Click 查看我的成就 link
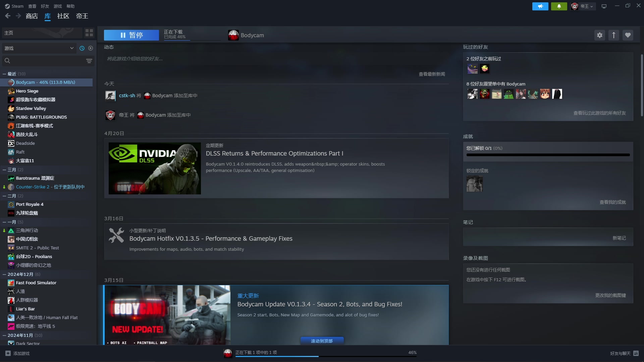 pos(612,202)
